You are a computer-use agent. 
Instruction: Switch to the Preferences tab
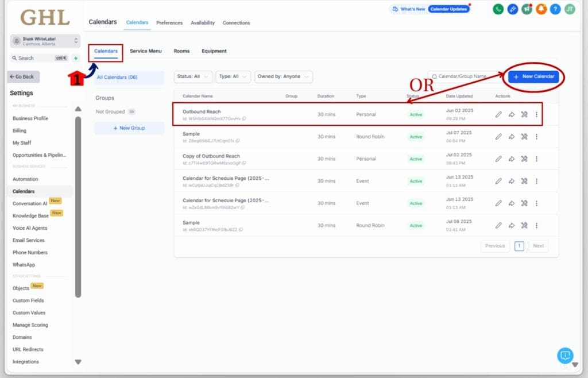point(169,23)
